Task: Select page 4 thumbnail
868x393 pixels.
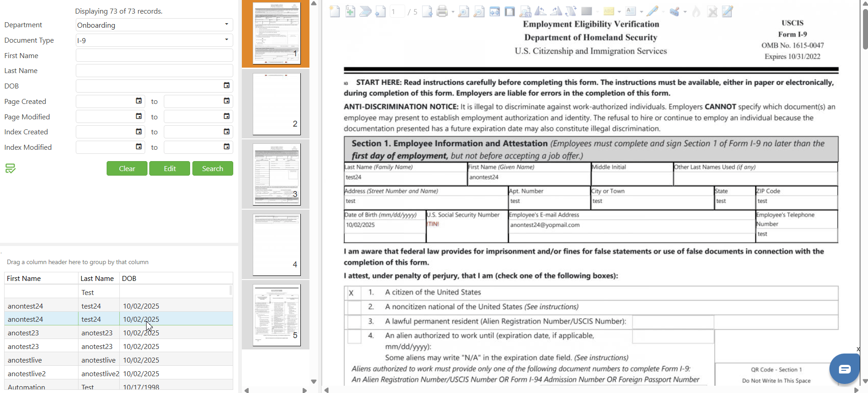Action: tap(276, 245)
